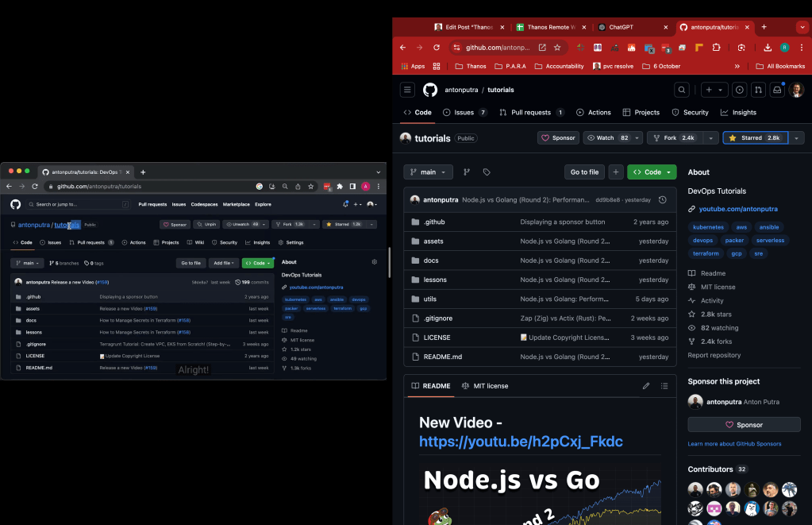Reload the page in the red Chrome window

(437, 47)
